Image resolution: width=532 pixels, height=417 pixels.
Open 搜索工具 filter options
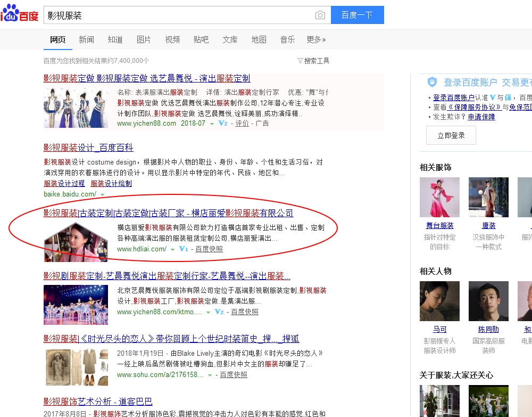313,61
